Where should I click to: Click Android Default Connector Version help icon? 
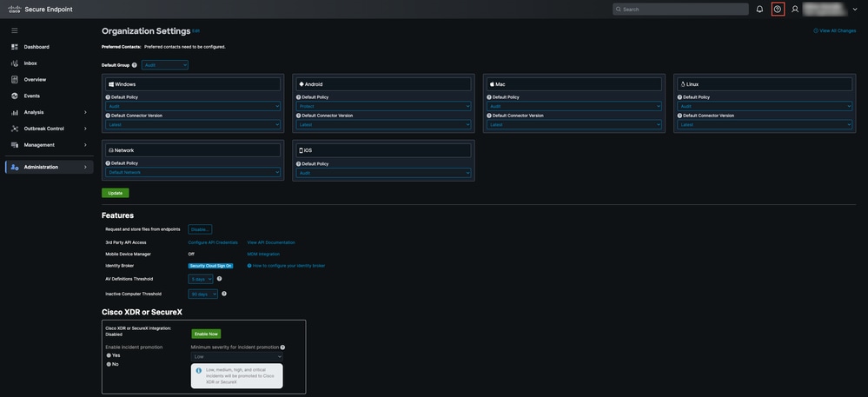(298, 116)
